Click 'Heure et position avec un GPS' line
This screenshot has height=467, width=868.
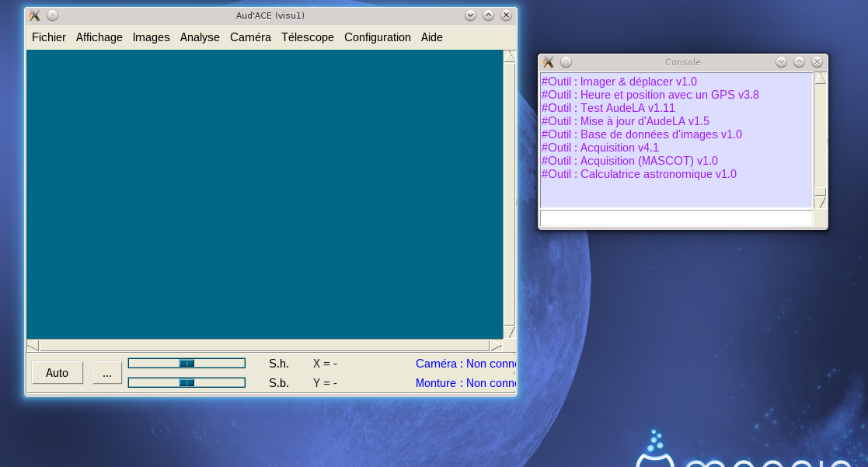point(650,95)
